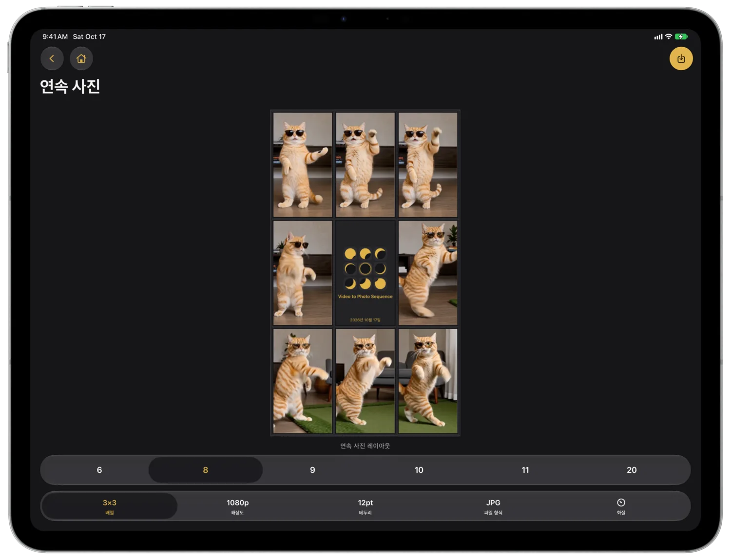
Task: Click the cellular signal bars icon
Action: [658, 37]
